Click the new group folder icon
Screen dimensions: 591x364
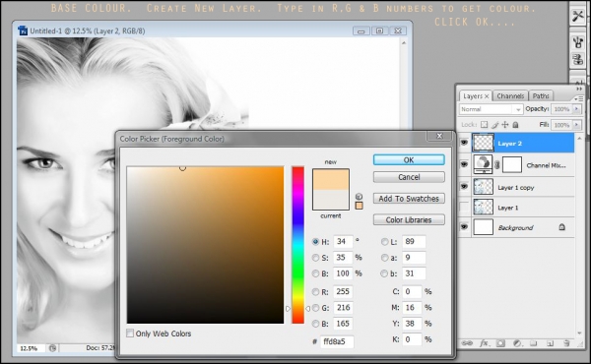point(533,343)
